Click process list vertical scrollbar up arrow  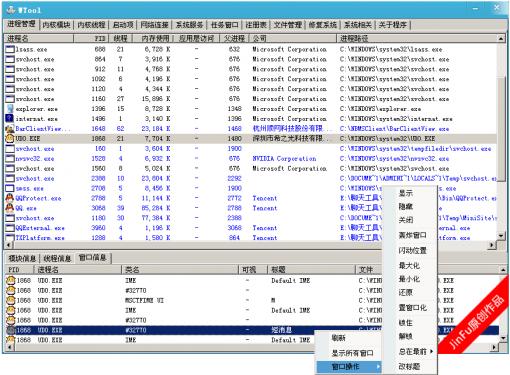(x=501, y=39)
